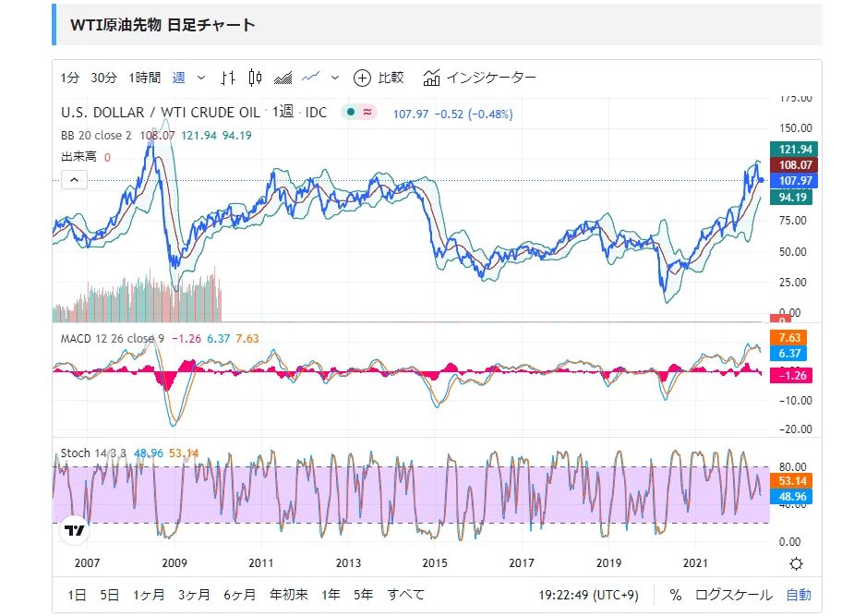Open the indicators chart icon
The width and height of the screenshot is (854, 616).
[431, 78]
